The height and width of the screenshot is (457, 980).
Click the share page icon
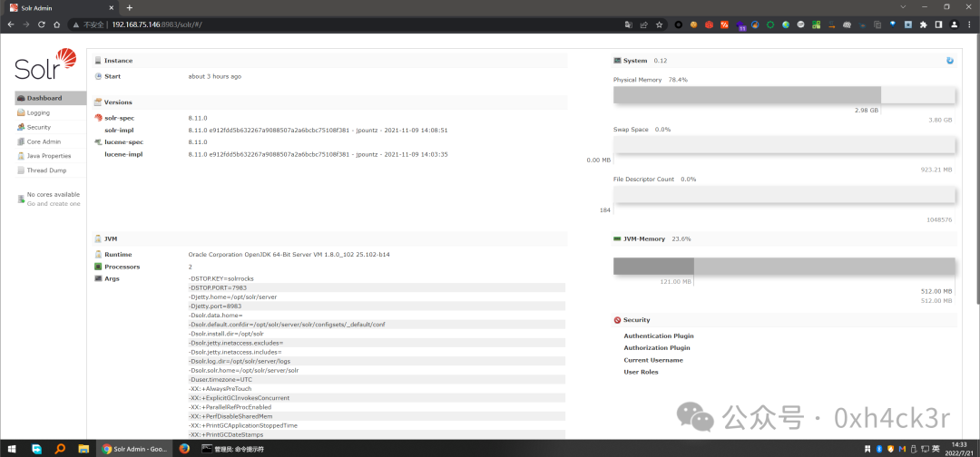[x=643, y=25]
